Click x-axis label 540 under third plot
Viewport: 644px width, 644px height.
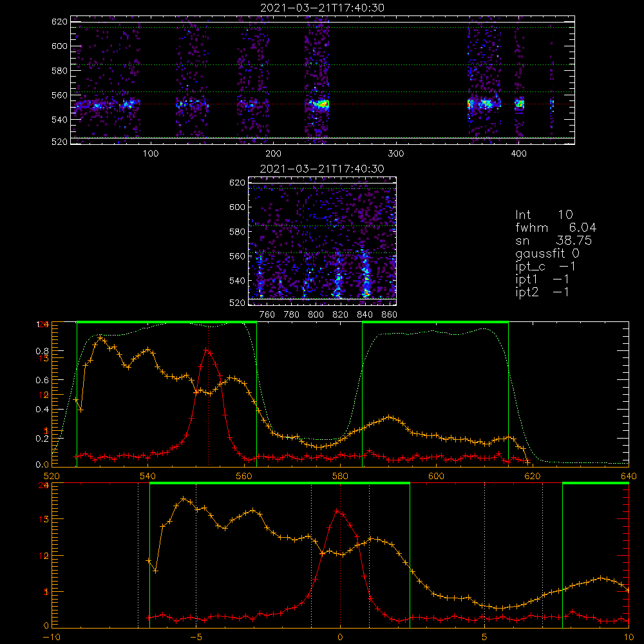148,476
